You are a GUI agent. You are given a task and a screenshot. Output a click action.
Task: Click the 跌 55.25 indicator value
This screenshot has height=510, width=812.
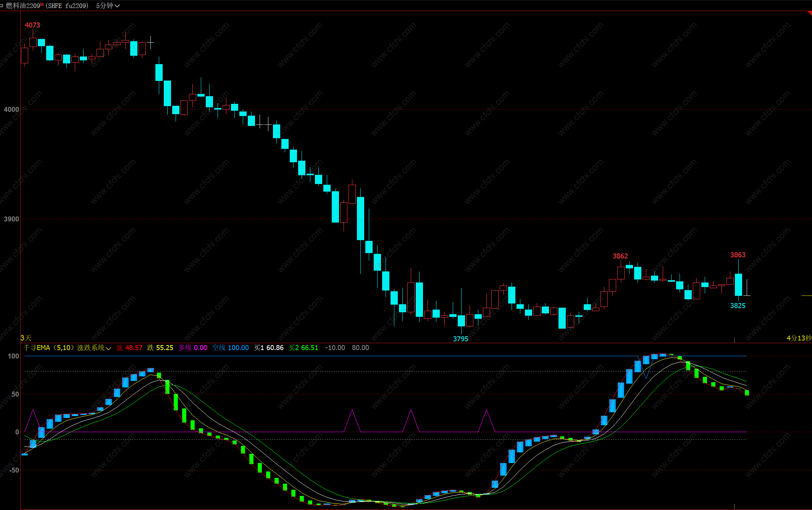coord(160,348)
